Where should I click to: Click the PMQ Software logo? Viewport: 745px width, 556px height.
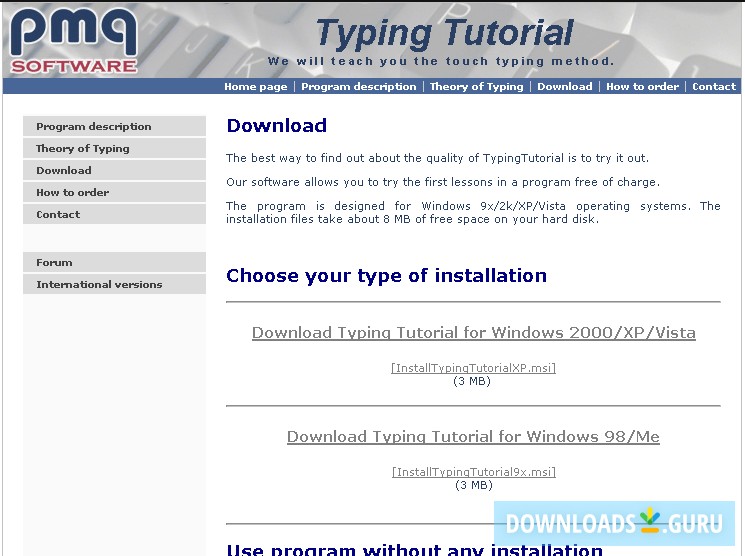[x=74, y=40]
